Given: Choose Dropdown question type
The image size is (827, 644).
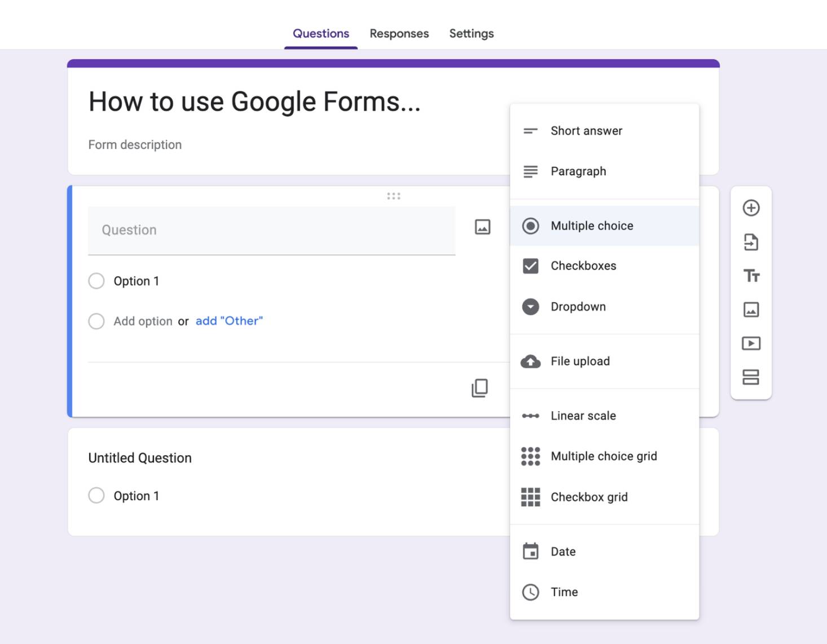Looking at the screenshot, I should point(578,307).
